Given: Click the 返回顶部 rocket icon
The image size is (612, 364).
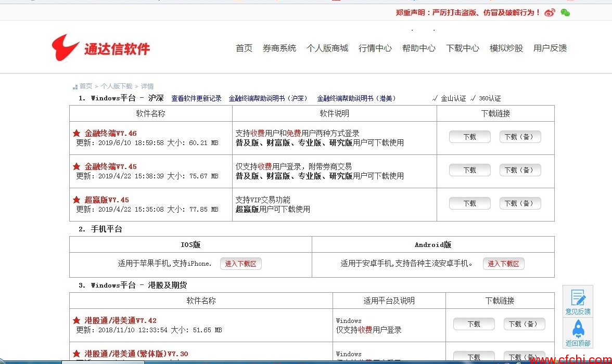Looking at the screenshot, I should [578, 333].
